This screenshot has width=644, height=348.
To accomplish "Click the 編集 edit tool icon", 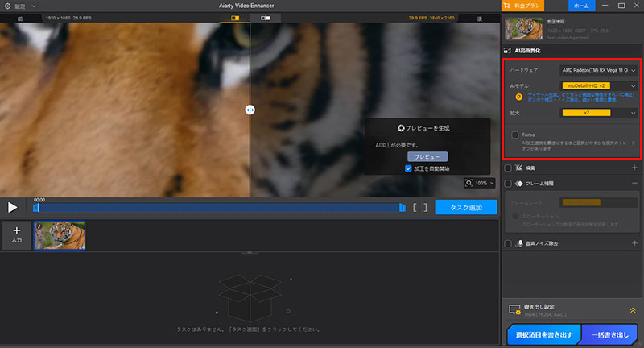I will [518, 168].
